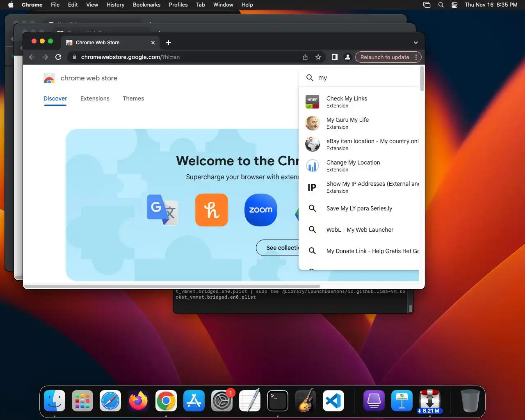Open Chrome's three-dot menu
This screenshot has height=420, width=525.
(416, 57)
